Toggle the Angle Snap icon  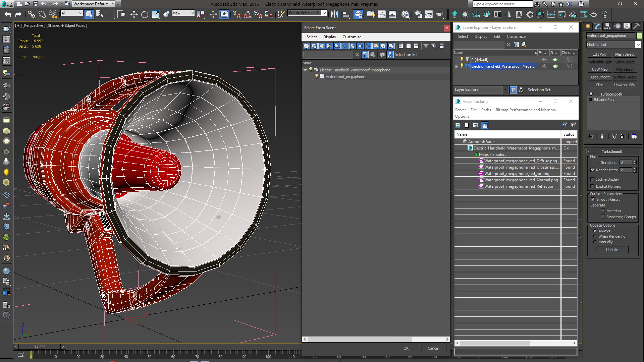tap(248, 14)
